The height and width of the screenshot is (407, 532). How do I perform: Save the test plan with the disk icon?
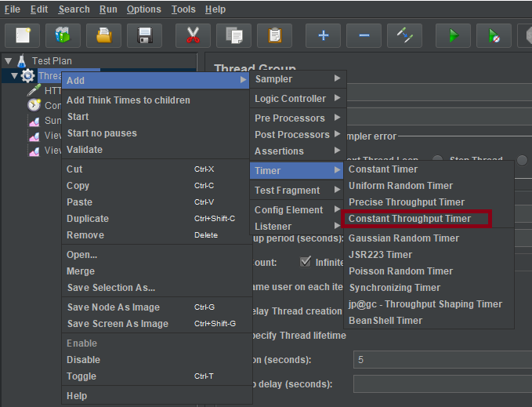tap(144, 35)
